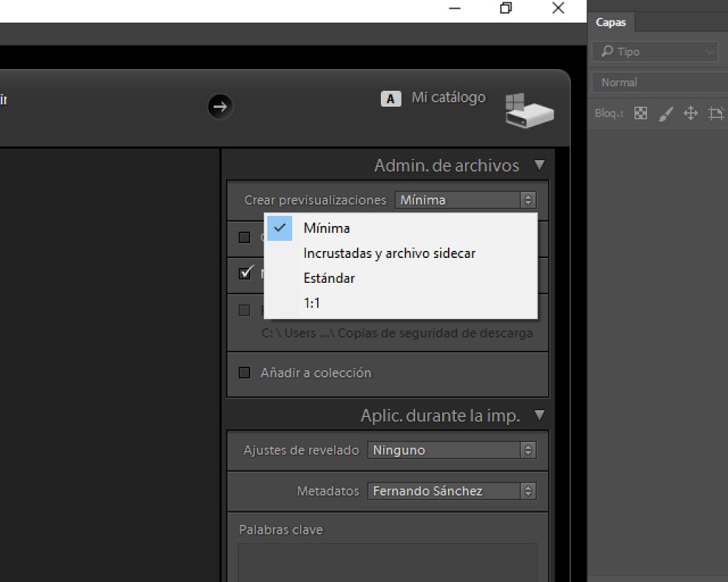Image resolution: width=728 pixels, height=582 pixels.
Task: Switch to Capas panel tab
Action: coord(611,22)
